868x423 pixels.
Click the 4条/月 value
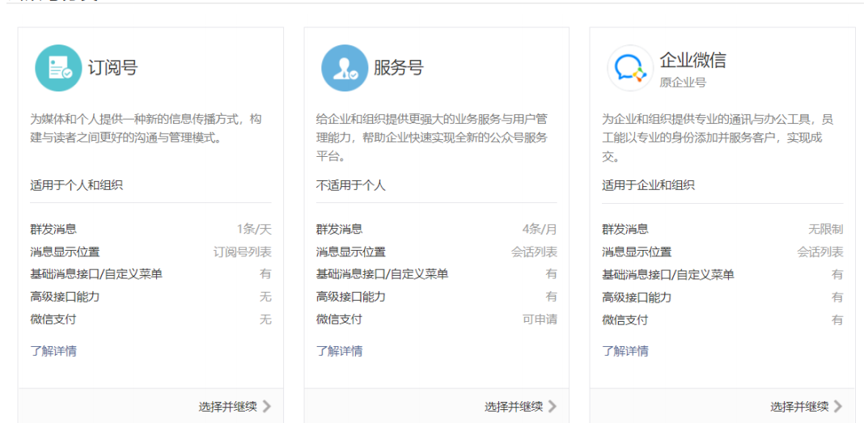pyautogui.click(x=540, y=229)
